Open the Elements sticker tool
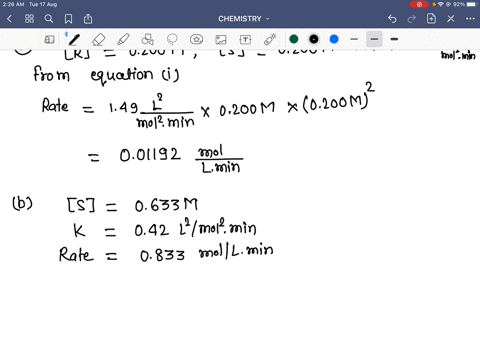Viewport: 480px width, 360px height. (196, 39)
